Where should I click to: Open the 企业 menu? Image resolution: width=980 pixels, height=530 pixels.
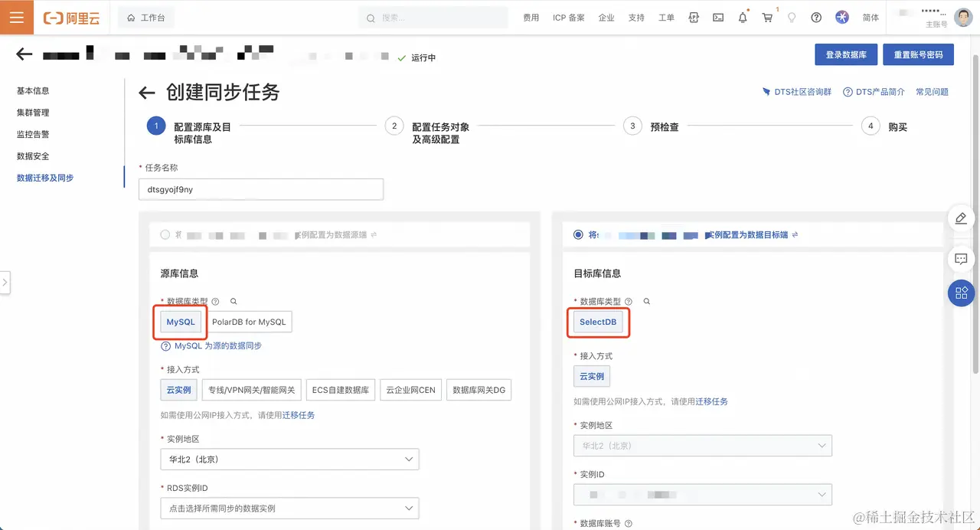coord(606,18)
